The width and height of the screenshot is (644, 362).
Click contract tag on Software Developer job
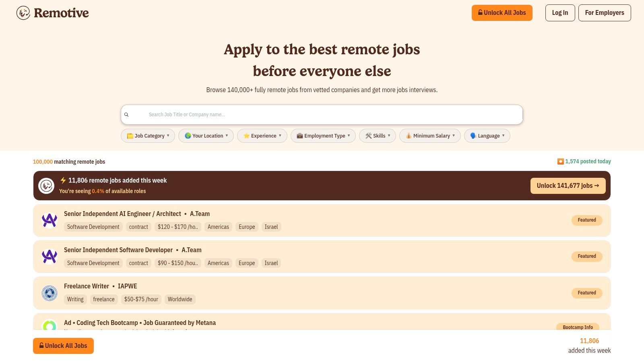pos(138,263)
